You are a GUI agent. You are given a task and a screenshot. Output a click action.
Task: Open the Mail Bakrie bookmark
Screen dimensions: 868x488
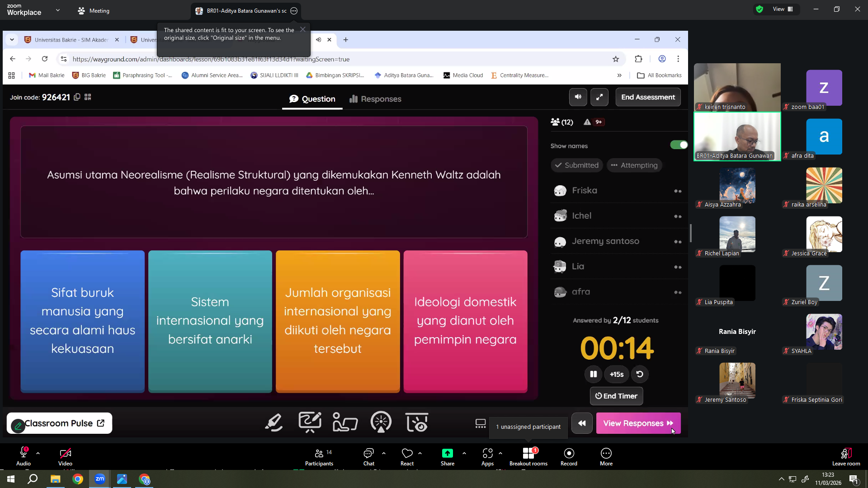tap(47, 75)
